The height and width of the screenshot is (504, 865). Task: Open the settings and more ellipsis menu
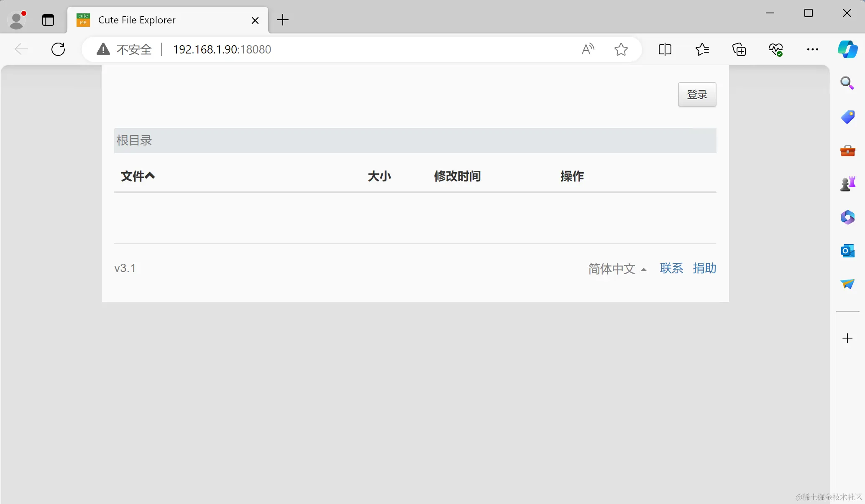[x=812, y=49]
